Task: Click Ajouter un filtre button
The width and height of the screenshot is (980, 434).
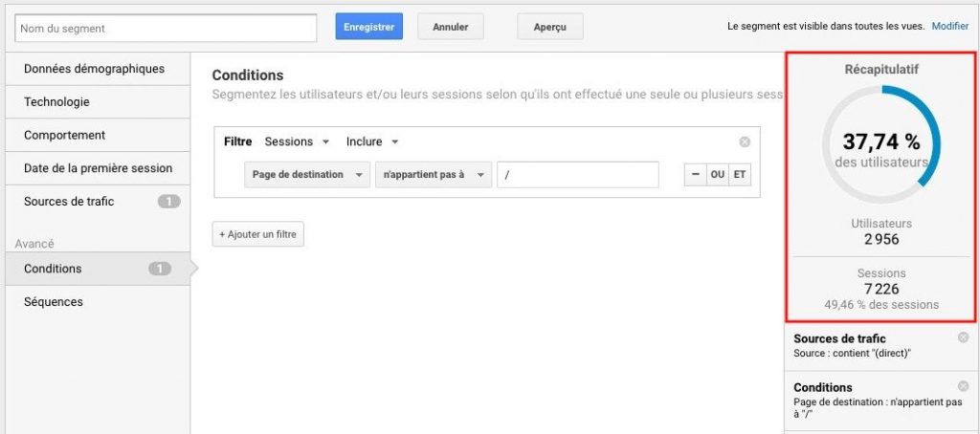Action: [258, 235]
